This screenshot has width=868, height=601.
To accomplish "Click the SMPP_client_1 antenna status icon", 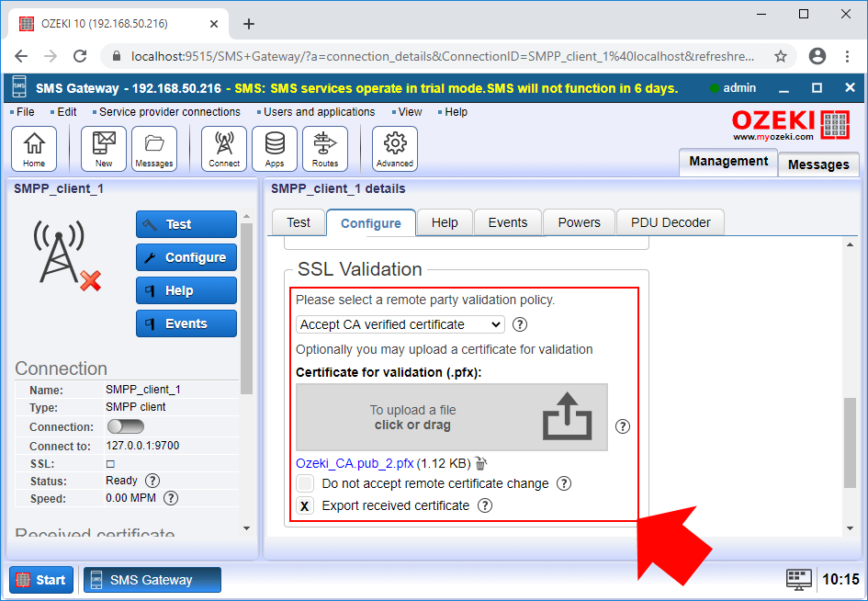I will coord(66,255).
